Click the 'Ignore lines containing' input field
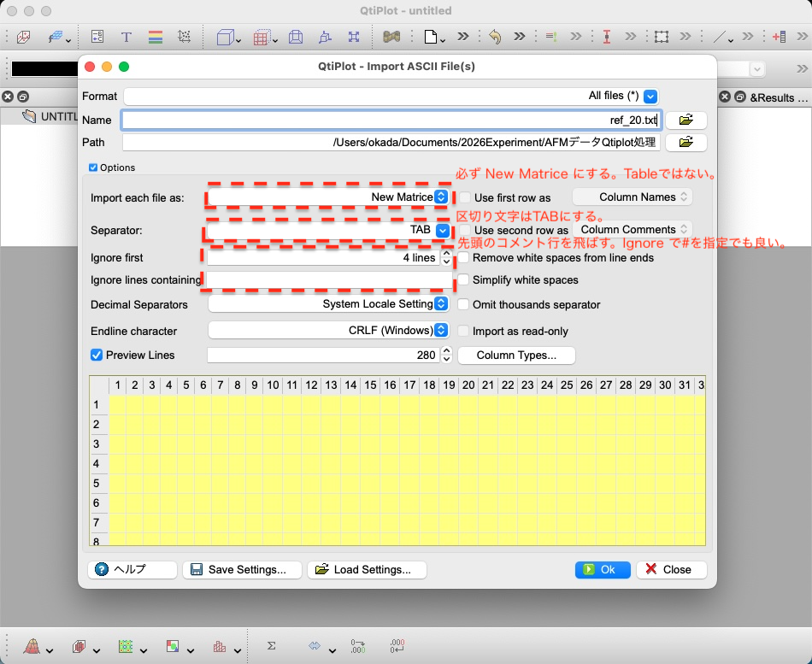Screen dimensions: 812x664 [329, 279]
